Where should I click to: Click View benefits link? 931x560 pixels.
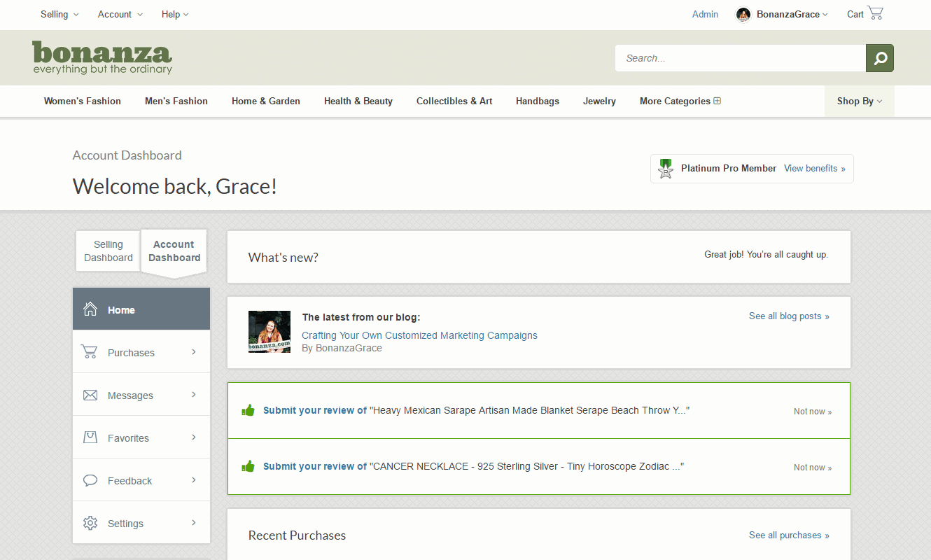click(815, 168)
